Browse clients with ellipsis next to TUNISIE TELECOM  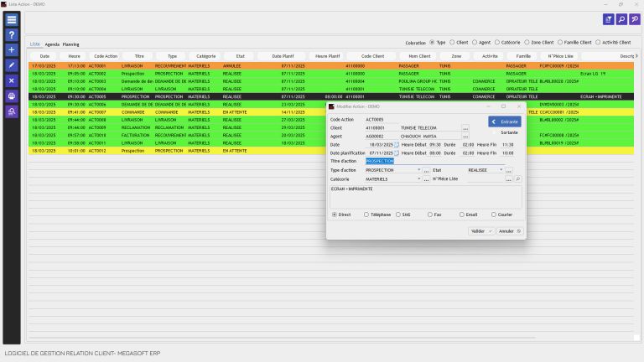[465, 128]
